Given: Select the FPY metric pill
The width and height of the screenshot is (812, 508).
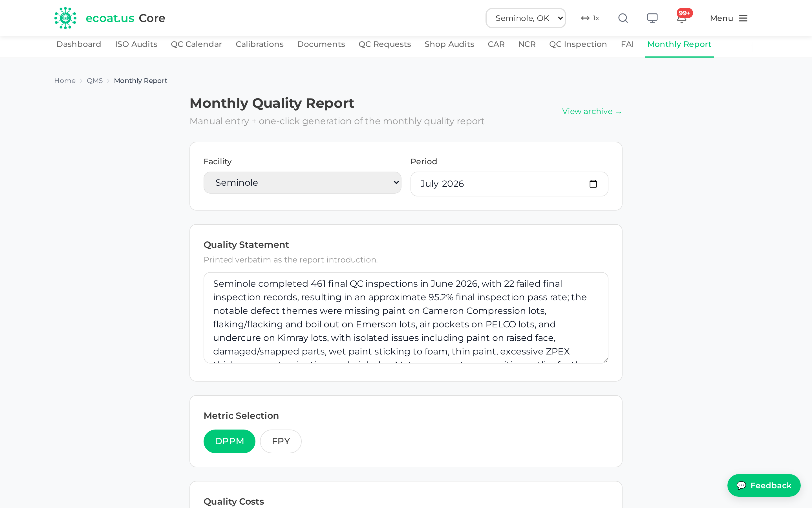Looking at the screenshot, I should 281,441.
